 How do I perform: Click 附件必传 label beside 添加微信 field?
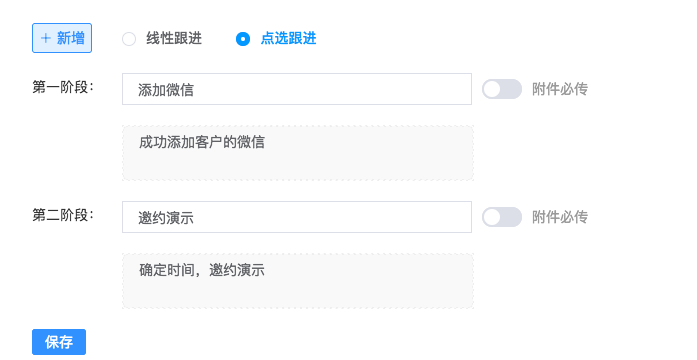(560, 89)
